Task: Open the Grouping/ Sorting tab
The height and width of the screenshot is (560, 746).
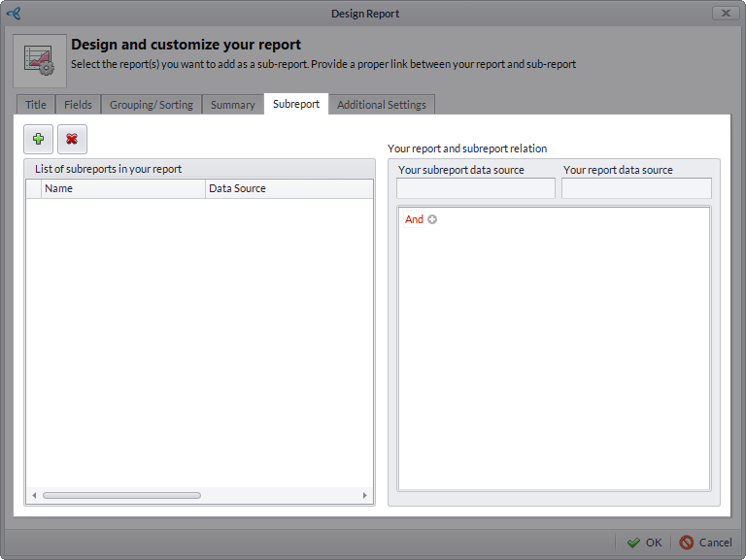Action: 151,105
